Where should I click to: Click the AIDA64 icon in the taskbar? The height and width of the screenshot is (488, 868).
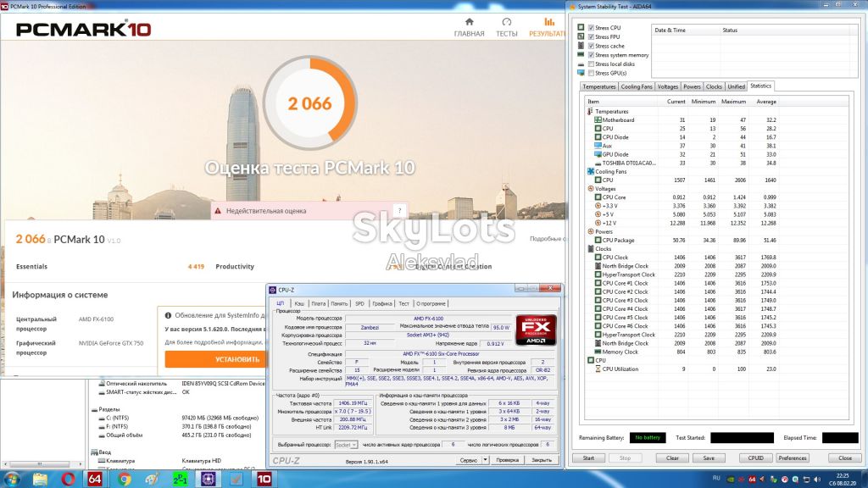pos(95,479)
